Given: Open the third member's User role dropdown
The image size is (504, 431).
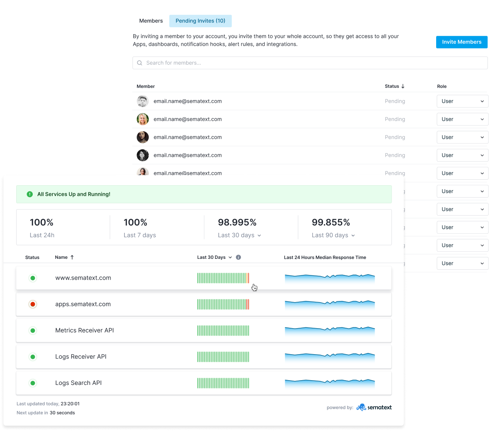Looking at the screenshot, I should 462,137.
